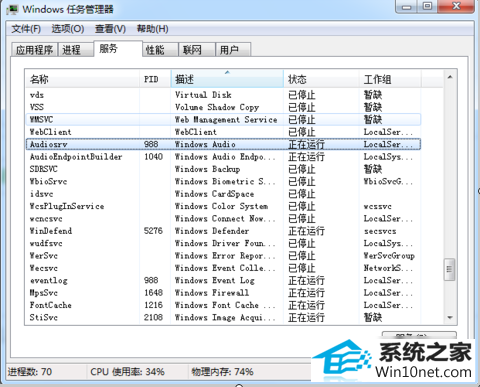
Task: Click the vertical scrollbar thumb
Action: 450,269
